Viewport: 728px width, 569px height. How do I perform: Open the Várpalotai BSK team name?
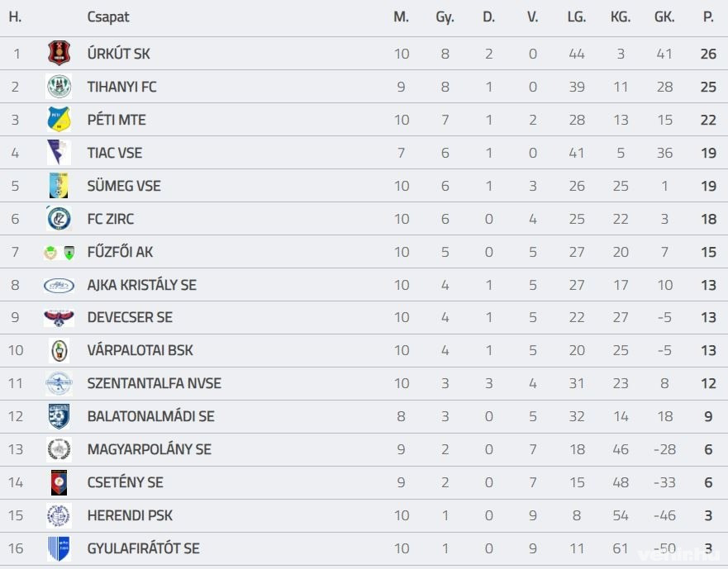click(x=140, y=350)
